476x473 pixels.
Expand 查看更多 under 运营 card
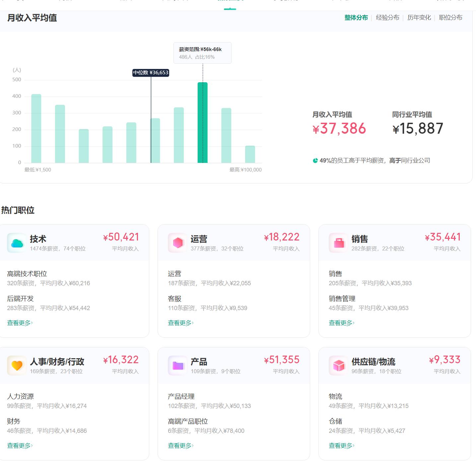(180, 323)
